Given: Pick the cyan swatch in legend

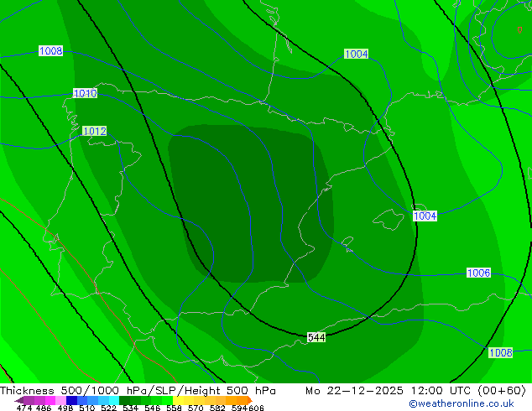Looking at the screenshot, I should pyautogui.click(x=114, y=400).
